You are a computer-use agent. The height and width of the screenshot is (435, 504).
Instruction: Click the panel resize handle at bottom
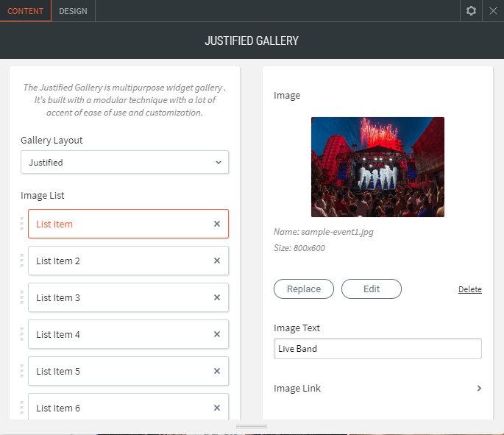coord(252,427)
